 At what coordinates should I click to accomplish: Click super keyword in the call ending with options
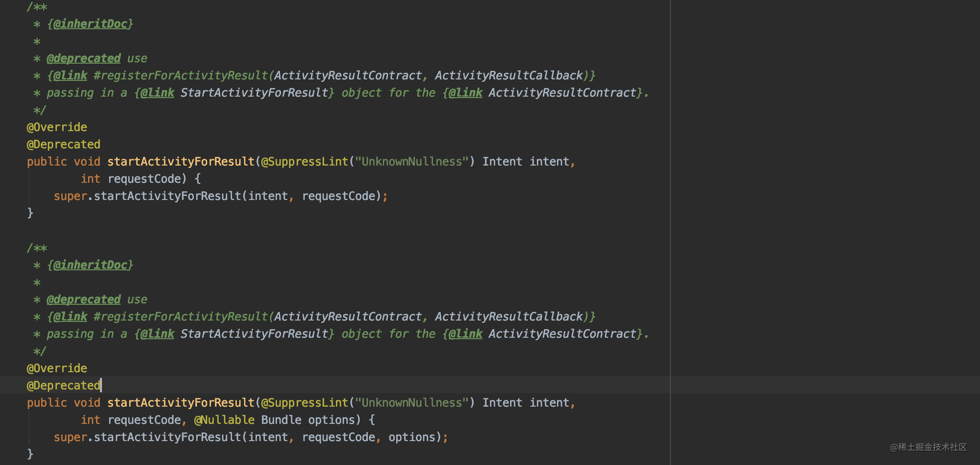(70, 437)
